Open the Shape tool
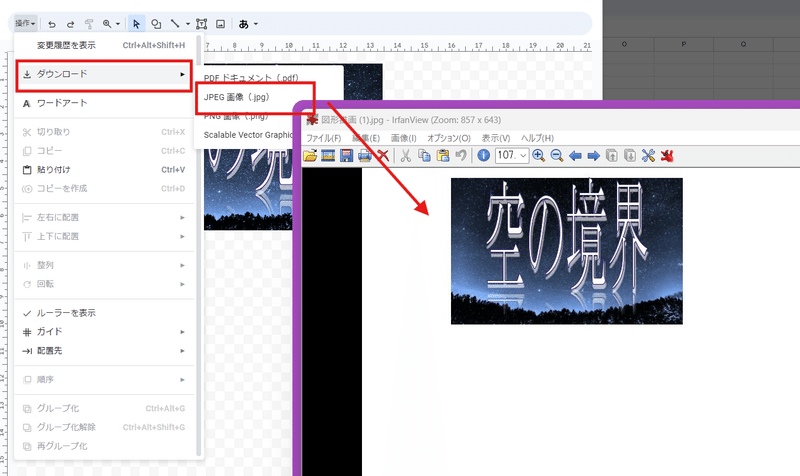 click(x=156, y=24)
